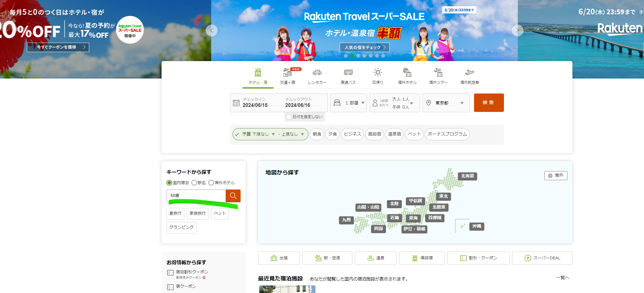Screen dimensions: 644x293
Task: Open the 海外ホテル overseas hotel icon
Action: point(407,72)
